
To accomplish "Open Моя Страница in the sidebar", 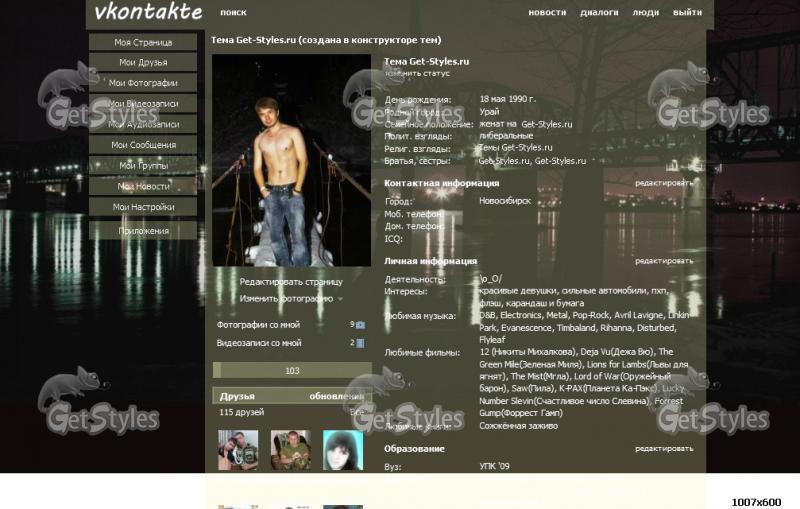I will 143,42.
